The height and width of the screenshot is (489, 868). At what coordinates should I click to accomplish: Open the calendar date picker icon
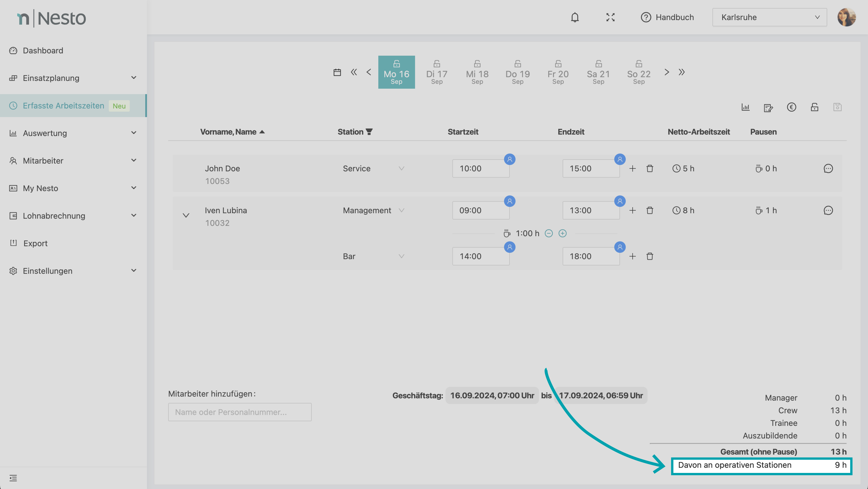pyautogui.click(x=337, y=72)
